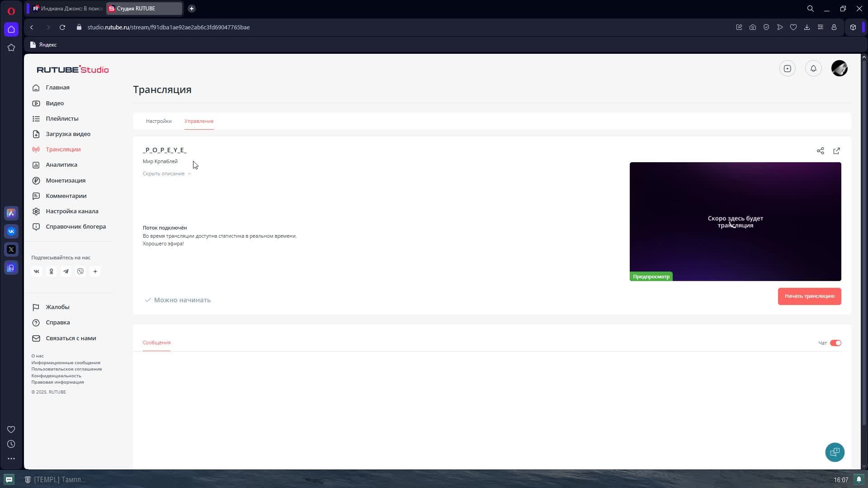
Task: Open Opera sidebar heart icon
Action: tap(11, 430)
